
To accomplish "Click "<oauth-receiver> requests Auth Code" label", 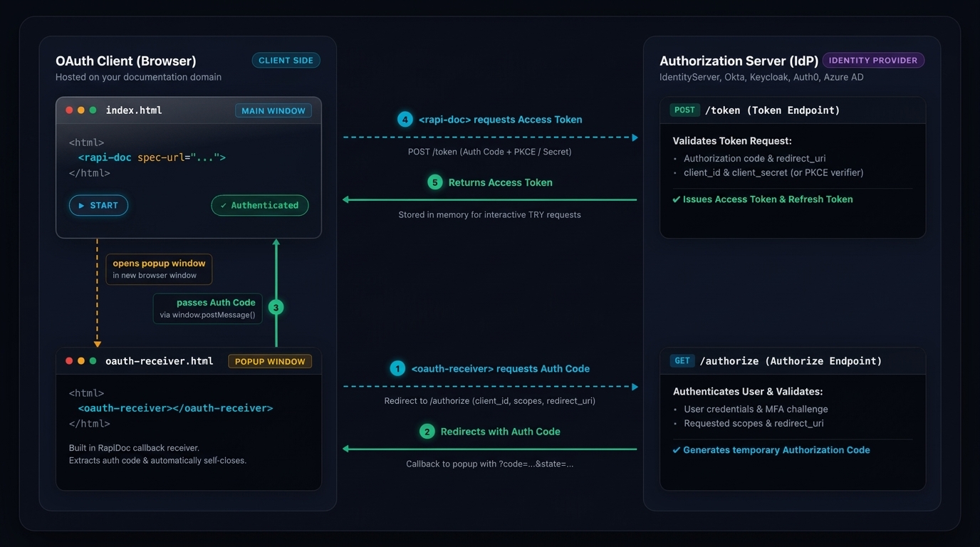I will tap(501, 369).
